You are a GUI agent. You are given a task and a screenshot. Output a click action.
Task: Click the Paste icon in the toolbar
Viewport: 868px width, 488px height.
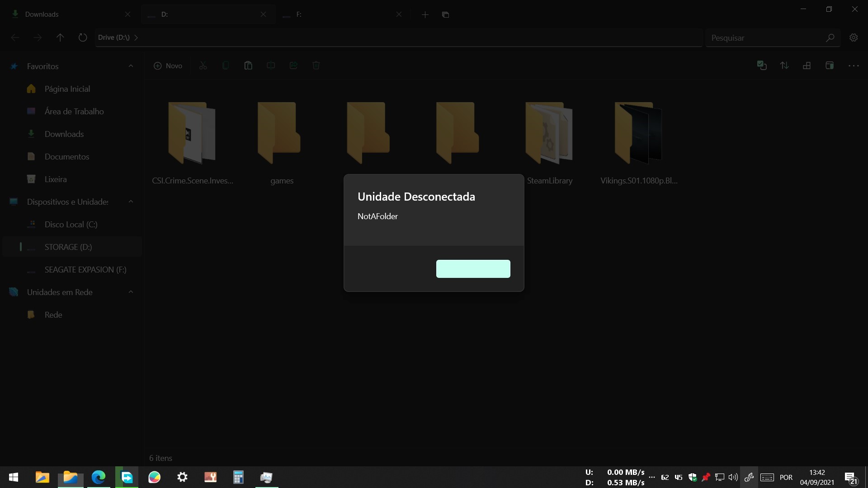pyautogui.click(x=249, y=66)
